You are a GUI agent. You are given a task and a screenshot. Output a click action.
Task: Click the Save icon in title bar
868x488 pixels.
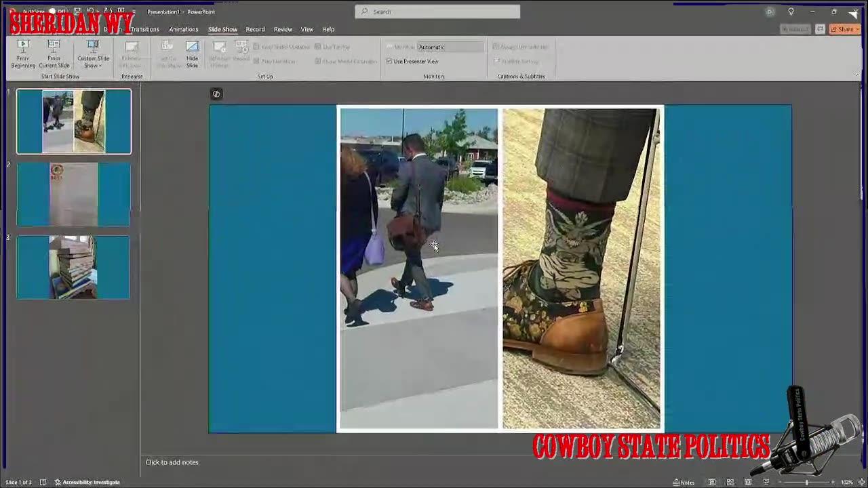(77, 12)
